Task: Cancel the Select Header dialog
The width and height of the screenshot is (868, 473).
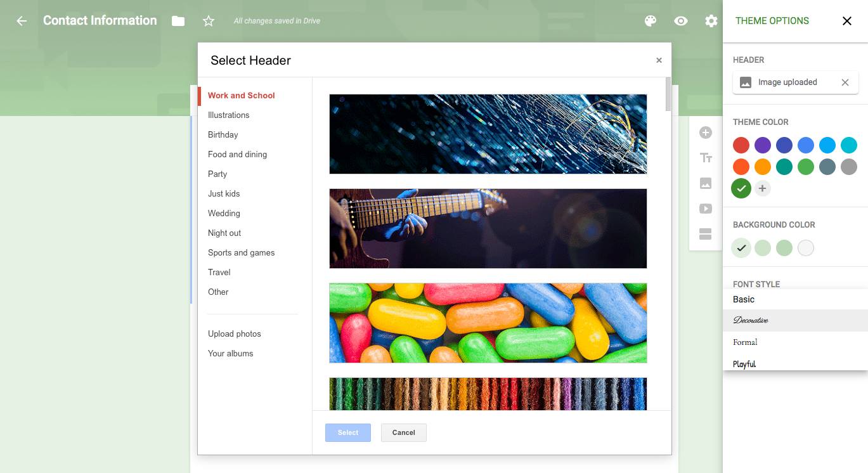Action: pos(403,432)
